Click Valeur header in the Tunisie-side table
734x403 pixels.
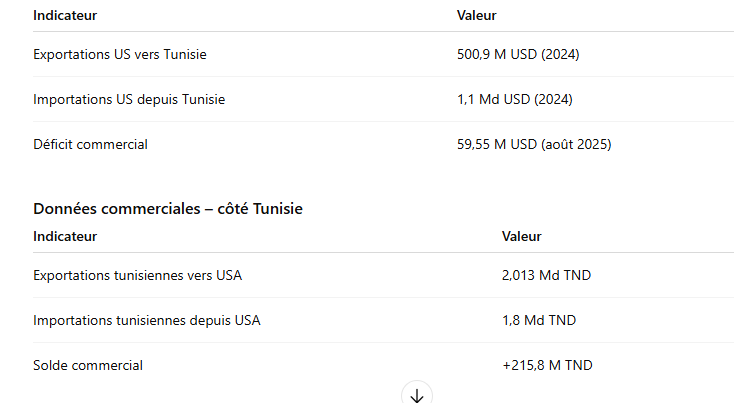coord(522,237)
